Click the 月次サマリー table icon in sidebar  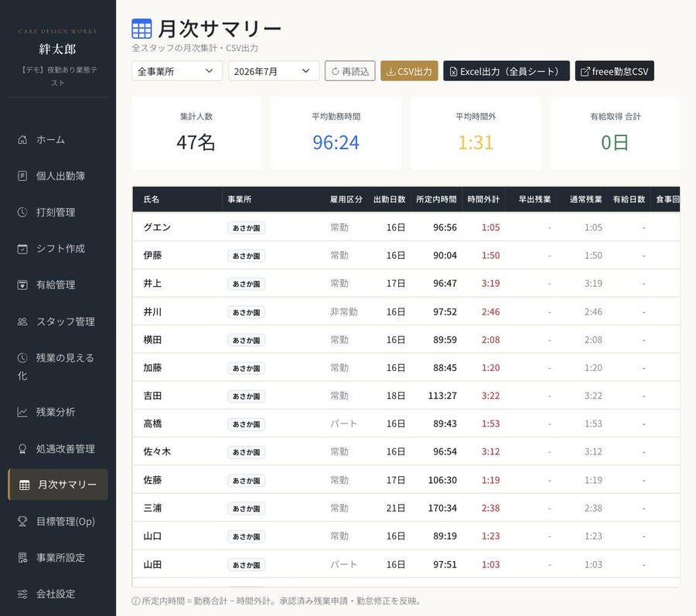25,485
